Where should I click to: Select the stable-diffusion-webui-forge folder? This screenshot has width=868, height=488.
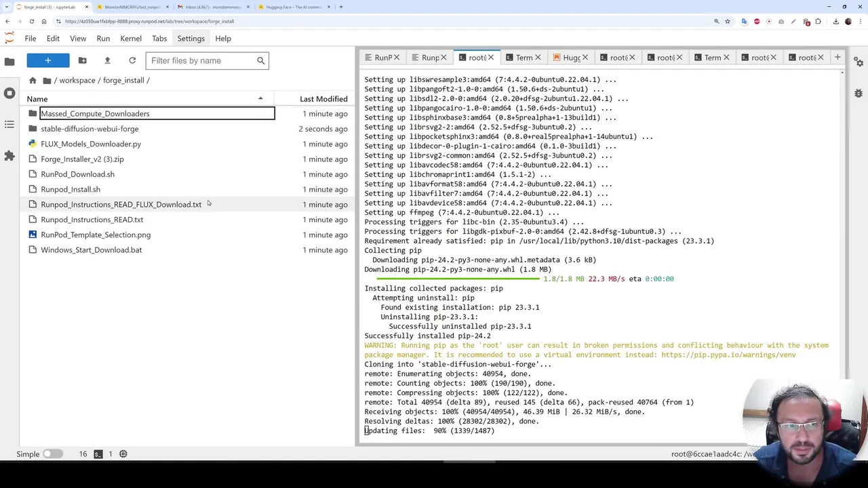click(x=187, y=129)
